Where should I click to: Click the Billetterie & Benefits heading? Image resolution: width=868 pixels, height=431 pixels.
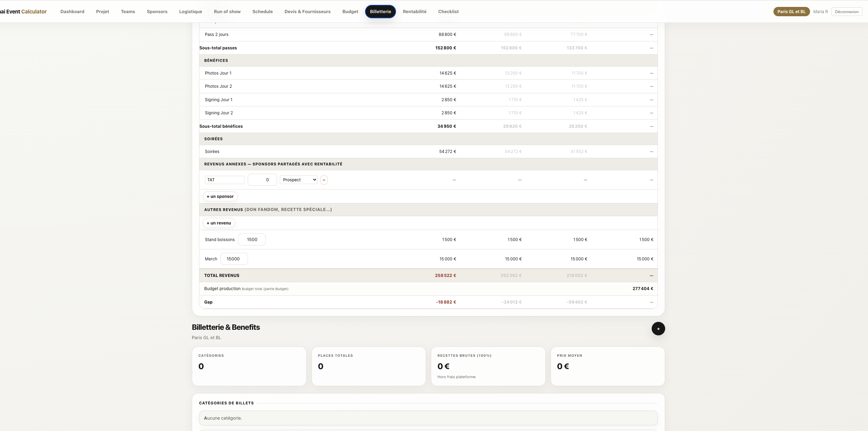point(226,327)
